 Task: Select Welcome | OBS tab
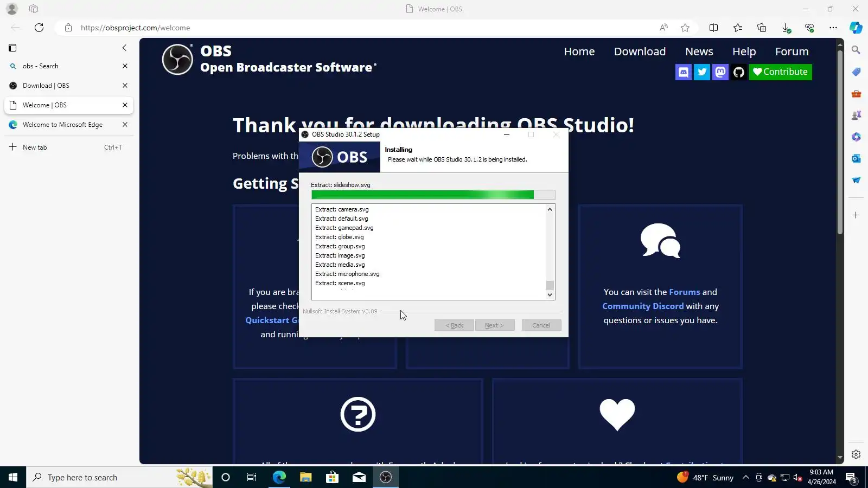click(x=68, y=105)
